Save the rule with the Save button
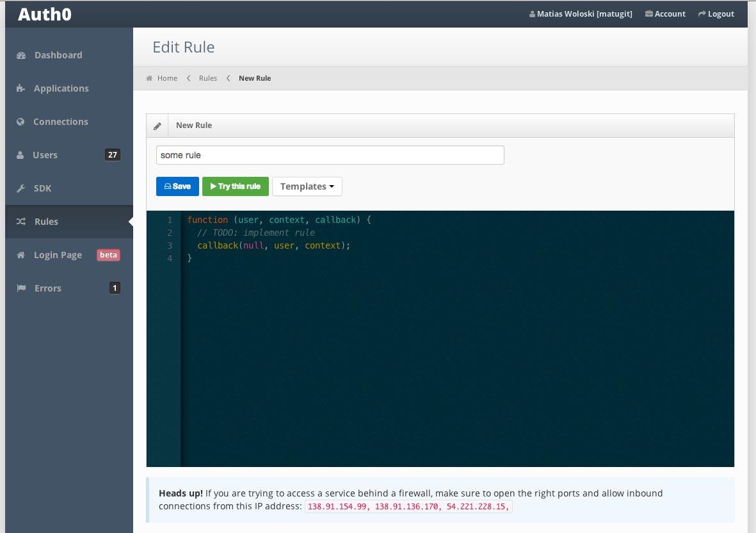This screenshot has width=756, height=533. tap(177, 186)
